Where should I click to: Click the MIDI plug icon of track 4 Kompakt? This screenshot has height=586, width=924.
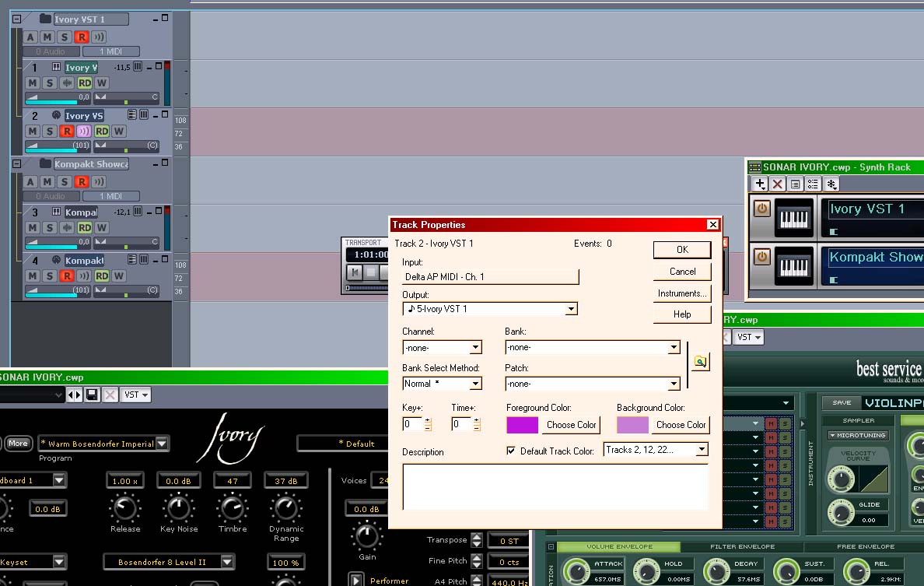point(56,260)
